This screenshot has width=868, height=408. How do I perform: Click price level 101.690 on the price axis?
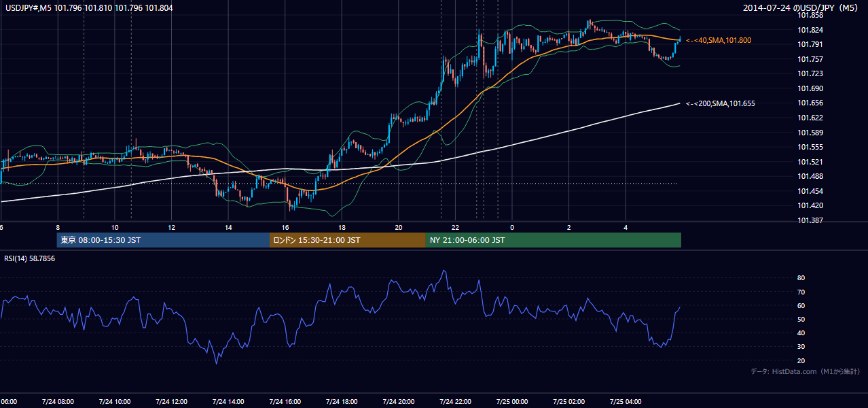click(811, 88)
